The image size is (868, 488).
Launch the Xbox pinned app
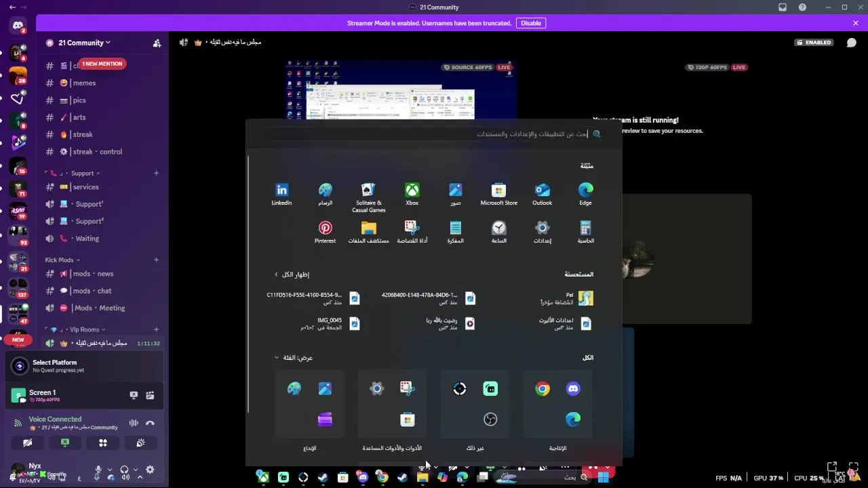click(412, 194)
